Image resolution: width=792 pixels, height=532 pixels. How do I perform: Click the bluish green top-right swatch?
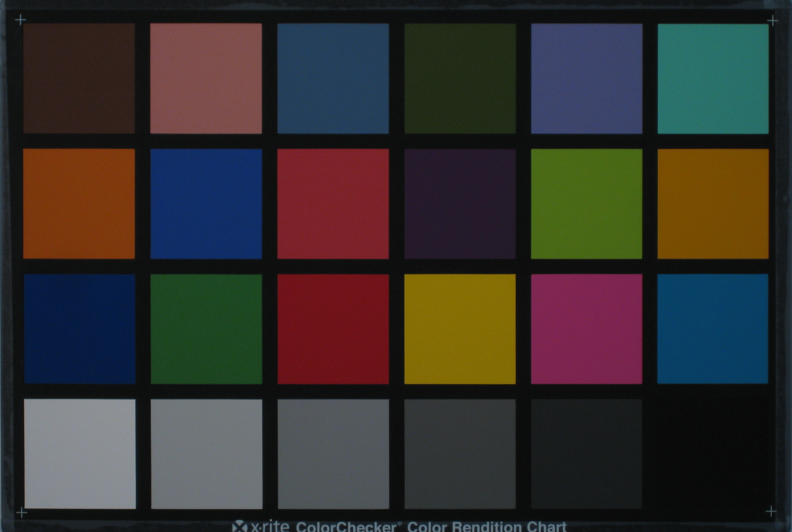(713, 78)
